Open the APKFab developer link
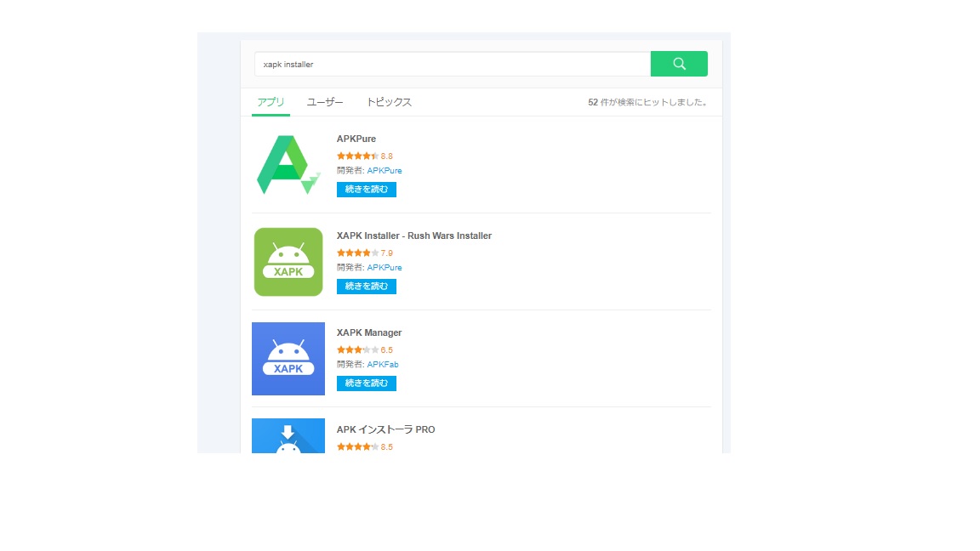Image resolution: width=980 pixels, height=551 pixels. (383, 364)
